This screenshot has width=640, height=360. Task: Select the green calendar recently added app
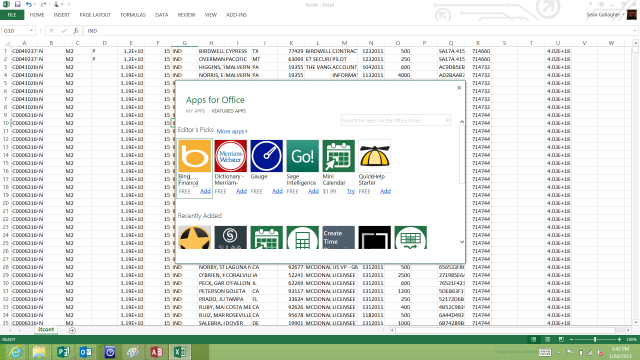pyautogui.click(x=267, y=238)
